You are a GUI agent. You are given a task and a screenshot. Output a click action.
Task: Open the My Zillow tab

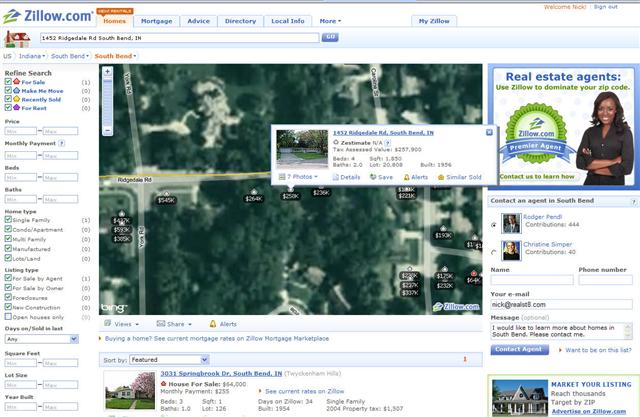[x=434, y=21]
